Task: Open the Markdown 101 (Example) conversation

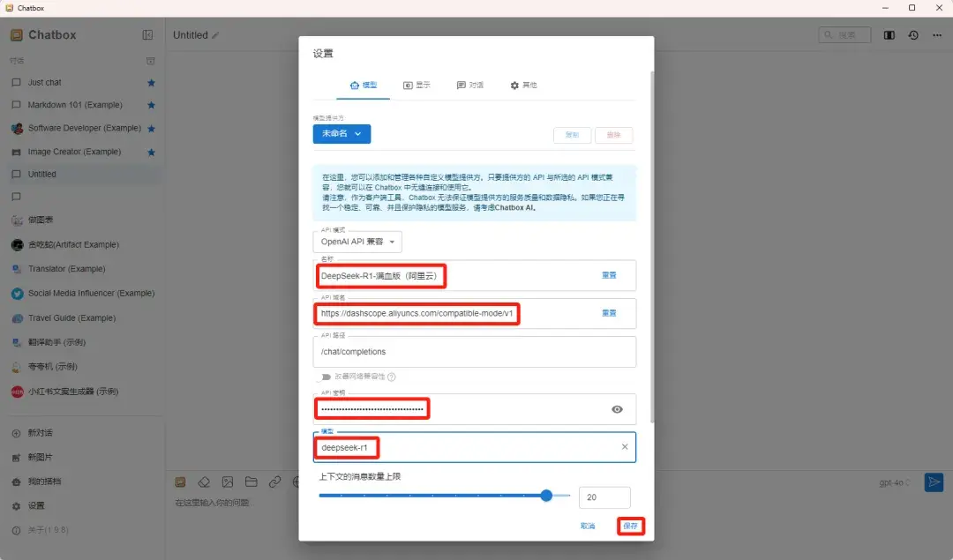Action: pos(82,105)
